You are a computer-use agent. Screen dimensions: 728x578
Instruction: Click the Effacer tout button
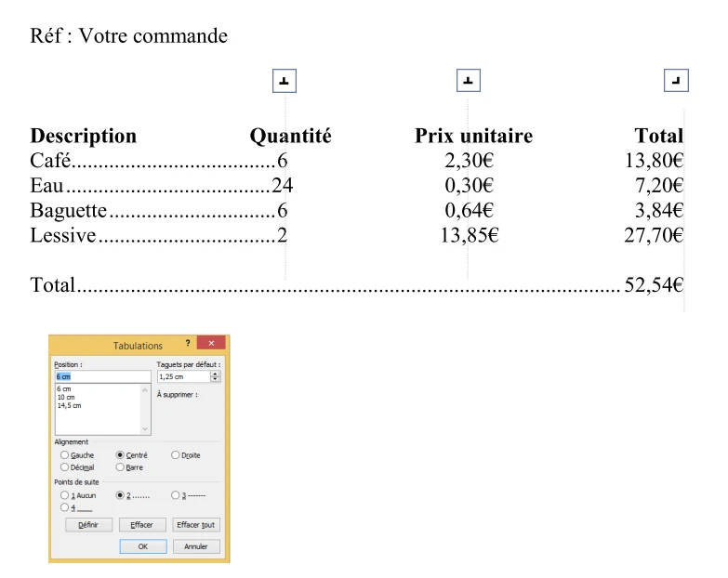(x=197, y=525)
